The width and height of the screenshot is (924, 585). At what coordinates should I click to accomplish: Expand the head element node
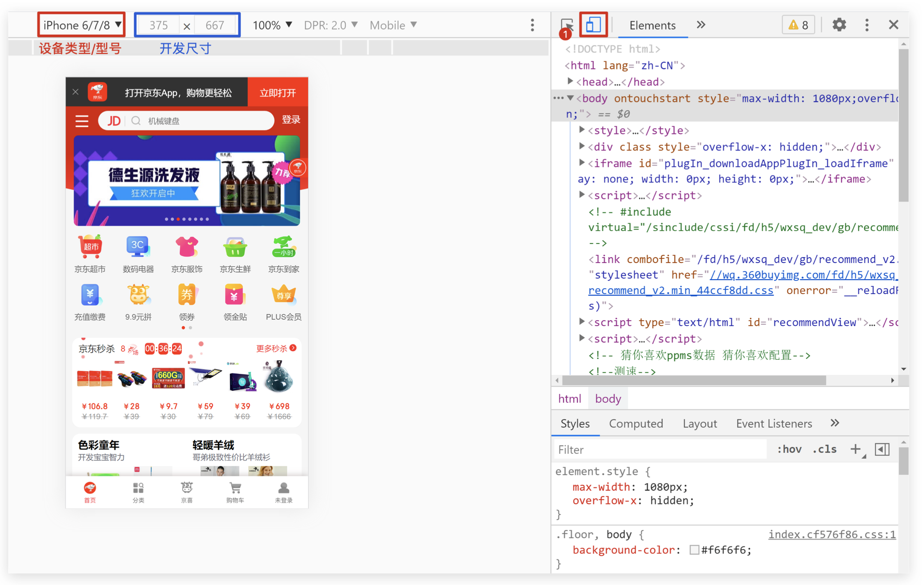pyautogui.click(x=570, y=81)
